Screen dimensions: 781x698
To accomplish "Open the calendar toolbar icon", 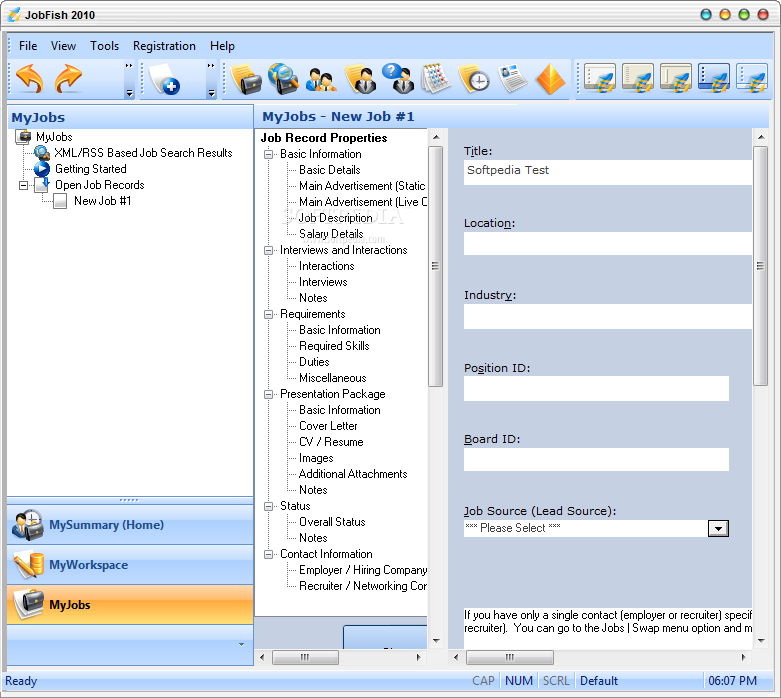I will pos(436,79).
